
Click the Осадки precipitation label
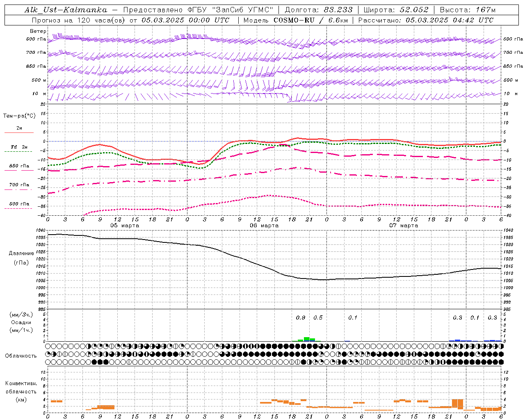click(21, 322)
